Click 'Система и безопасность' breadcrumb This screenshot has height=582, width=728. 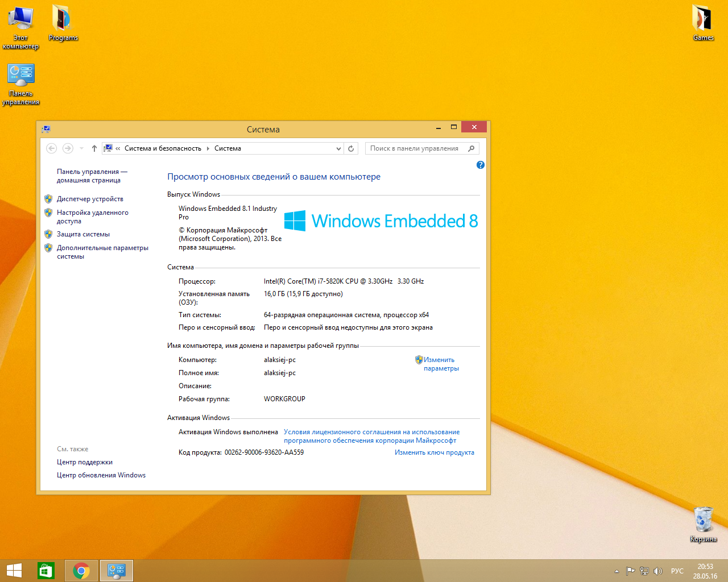163,148
